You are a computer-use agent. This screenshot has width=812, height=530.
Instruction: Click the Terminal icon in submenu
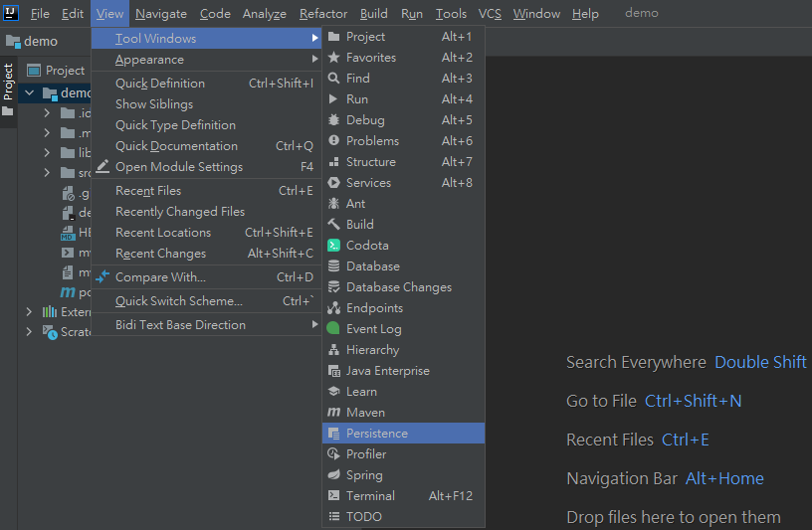(334, 496)
